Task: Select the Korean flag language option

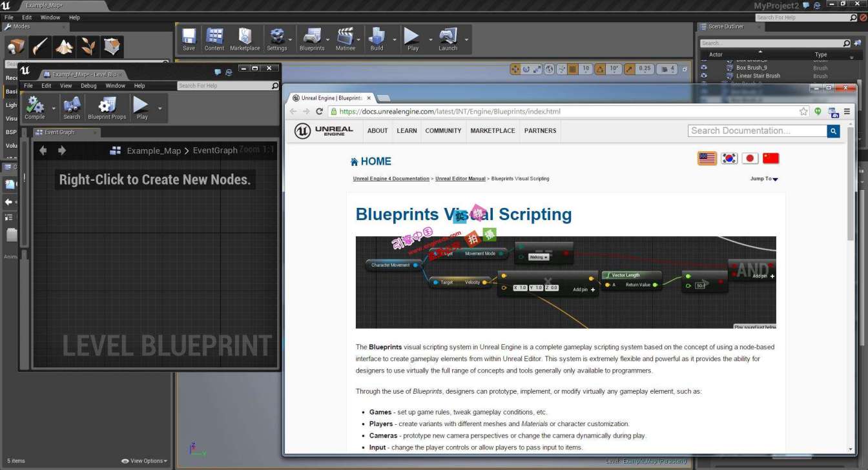Action: point(729,158)
